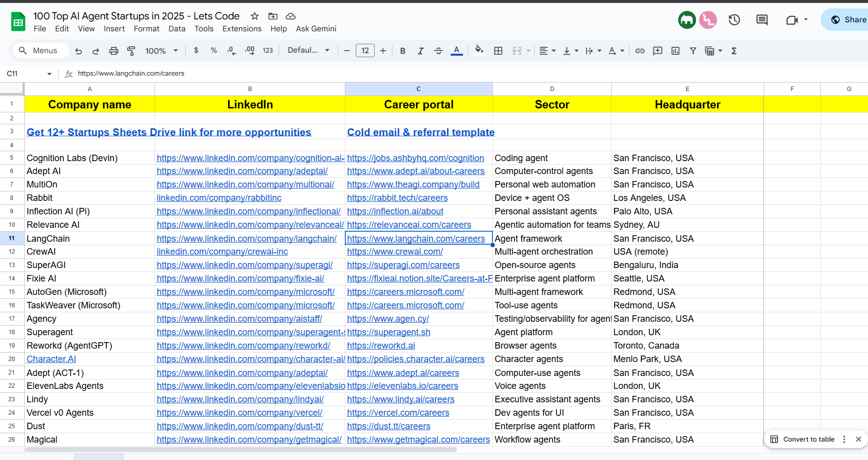Click the redo arrow icon

click(96, 51)
